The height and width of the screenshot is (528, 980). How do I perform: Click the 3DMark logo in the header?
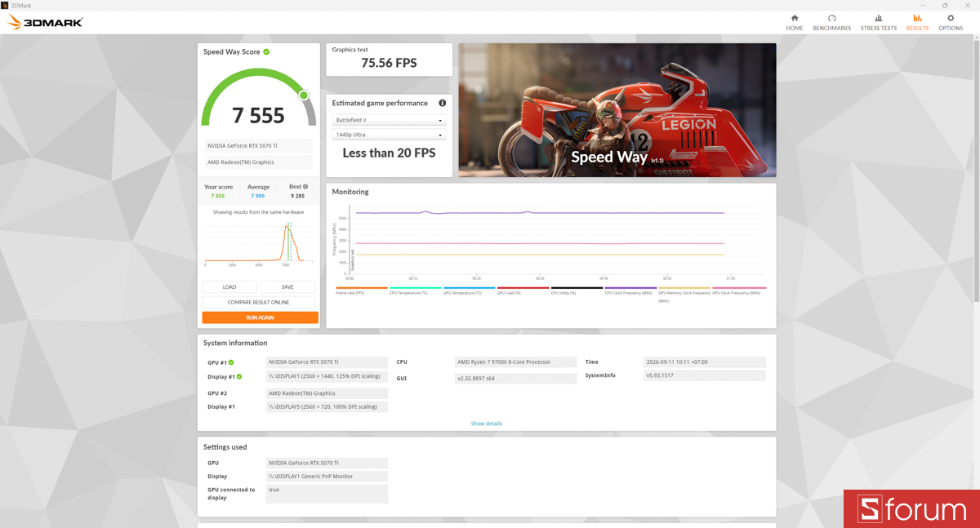point(46,22)
